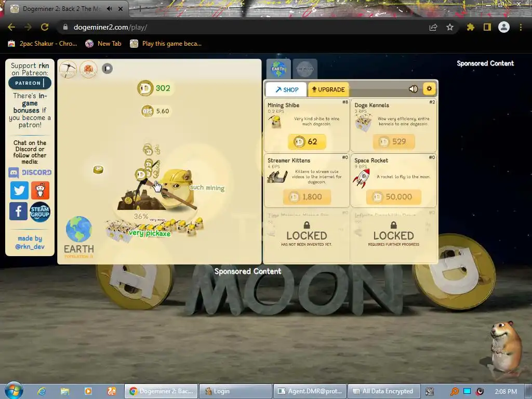Open game settings gear button
The width and height of the screenshot is (532, 399).
click(x=429, y=88)
